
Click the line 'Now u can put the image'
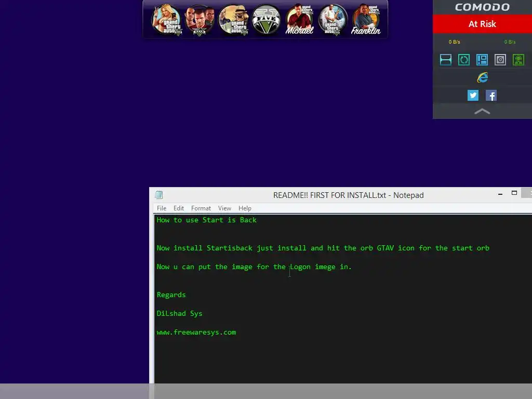(x=254, y=267)
